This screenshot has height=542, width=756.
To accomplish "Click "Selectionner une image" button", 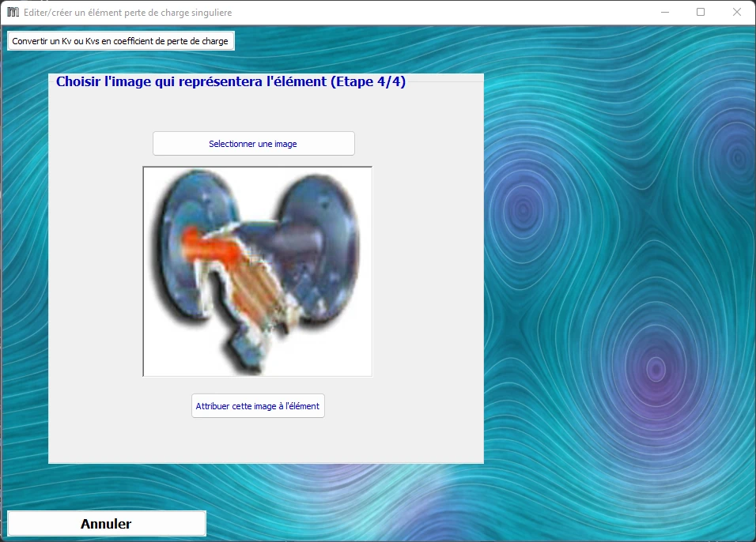I will (254, 144).
